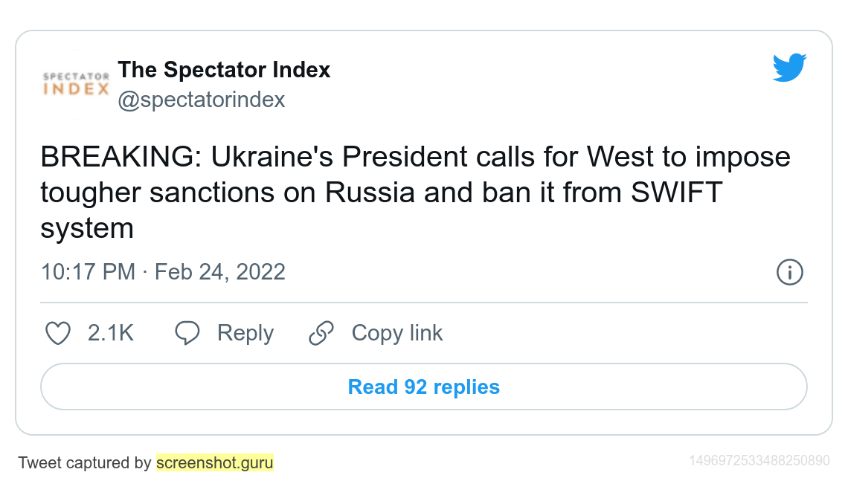Click the tweet ID number at bottom right
848x504 pixels.
tap(759, 461)
